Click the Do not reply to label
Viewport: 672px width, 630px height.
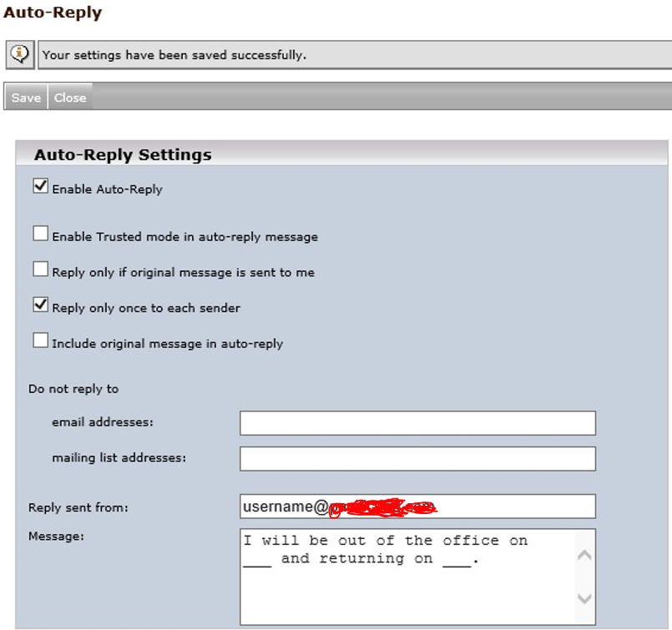(x=73, y=389)
